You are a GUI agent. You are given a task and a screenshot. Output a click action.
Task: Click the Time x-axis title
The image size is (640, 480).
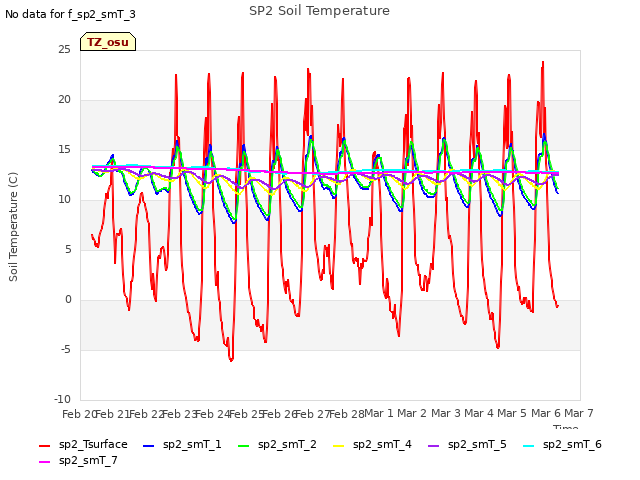click(566, 427)
